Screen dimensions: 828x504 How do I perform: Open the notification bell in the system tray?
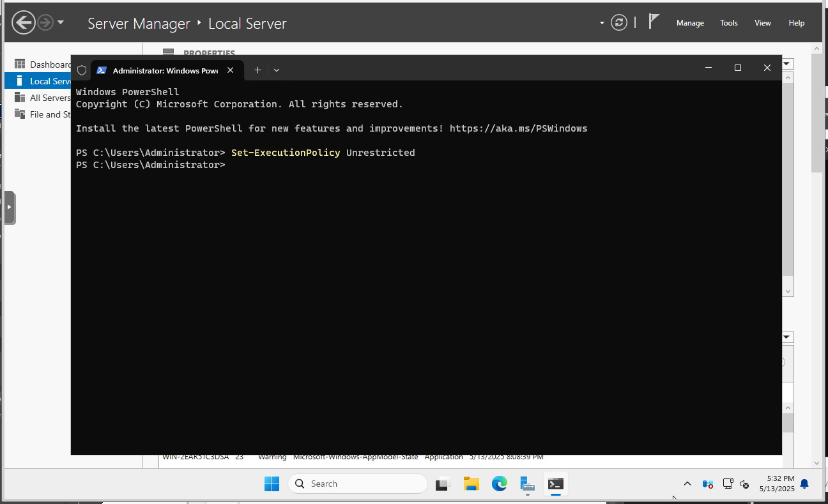point(804,484)
